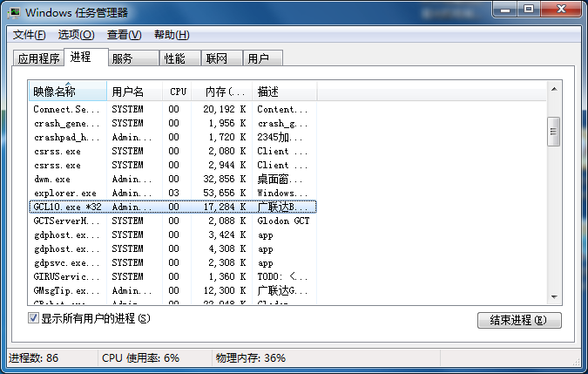588x374 pixels.
Task: Select the 进程 tab
Action: [86, 57]
